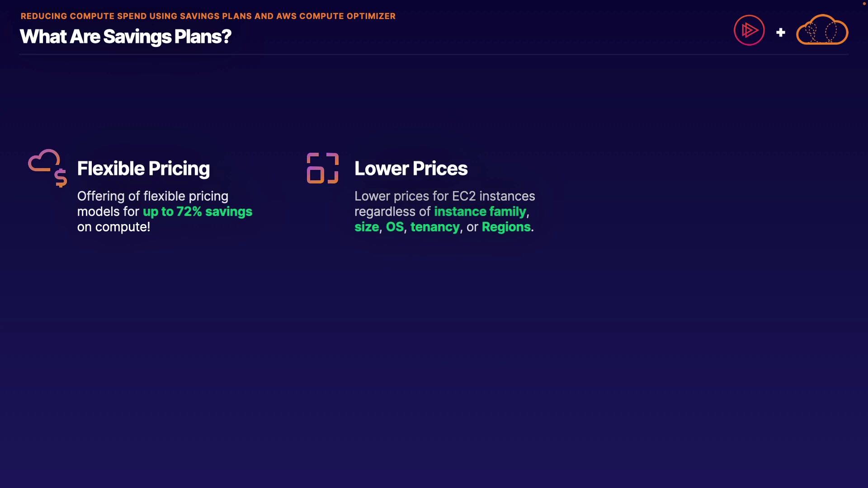Click the "Lower prices for EC2 instances" line
This screenshot has width=868, height=488.
click(444, 196)
